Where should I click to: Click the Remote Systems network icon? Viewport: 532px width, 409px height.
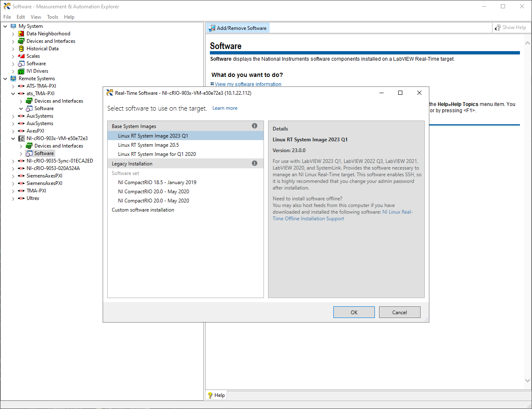13,79
